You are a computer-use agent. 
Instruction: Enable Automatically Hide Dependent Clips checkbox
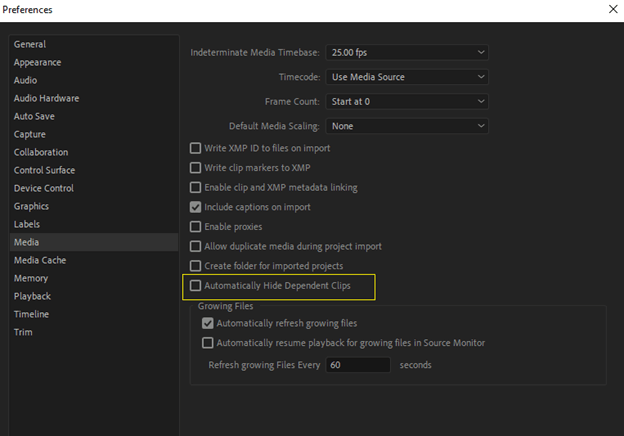click(x=195, y=285)
